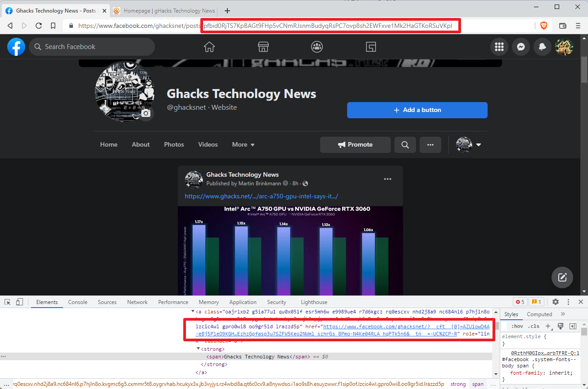Screen dimensions: 588x389
Task: Open the ghacks.net article link in the post
Action: (x=261, y=196)
